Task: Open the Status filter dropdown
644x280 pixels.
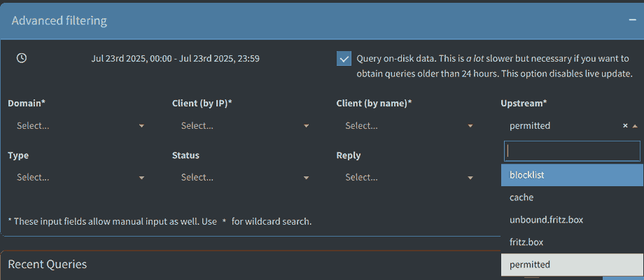Action: [240, 178]
